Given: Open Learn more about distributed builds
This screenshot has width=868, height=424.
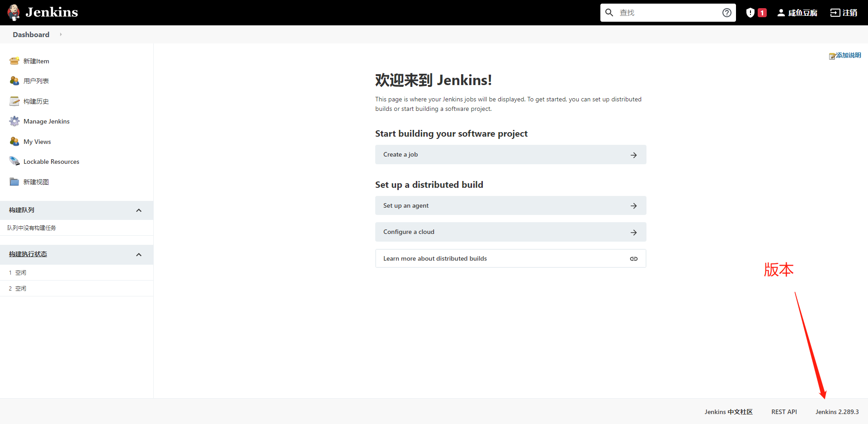Looking at the screenshot, I should 511,258.
